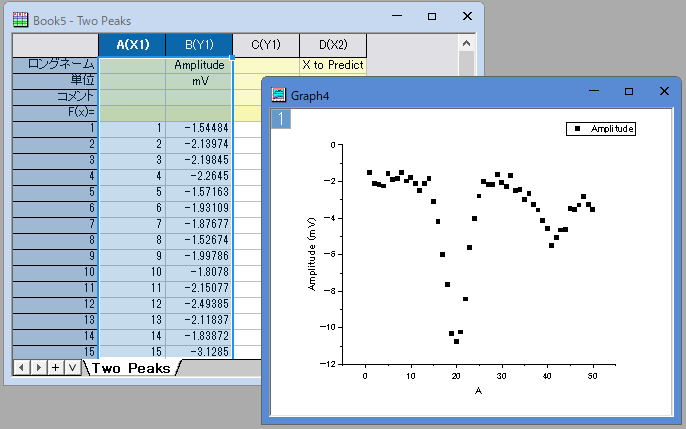This screenshot has height=429, width=686.
Task: Click column A cell in row 12
Action: coord(132,305)
